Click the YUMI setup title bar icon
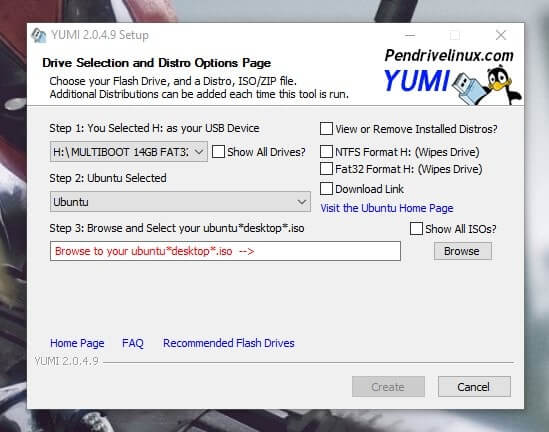Screen dimensions: 549x432 [39, 35]
